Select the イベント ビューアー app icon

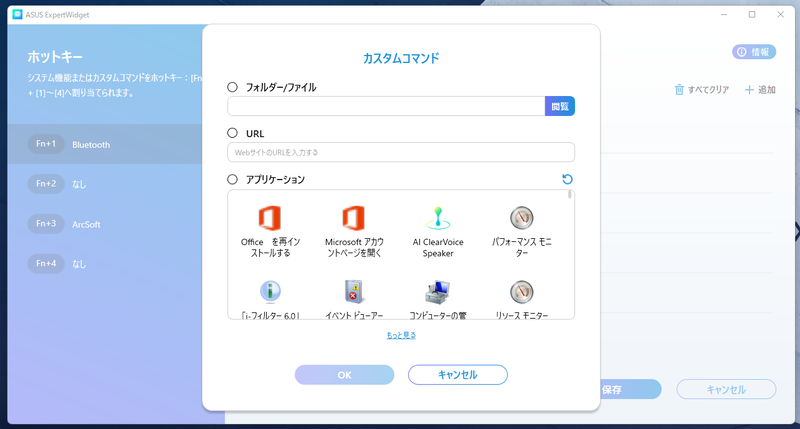354,292
